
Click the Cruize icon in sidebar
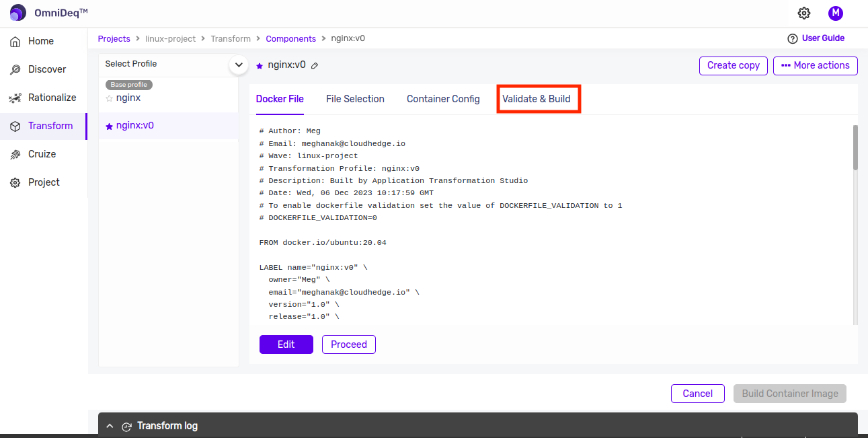click(x=15, y=155)
